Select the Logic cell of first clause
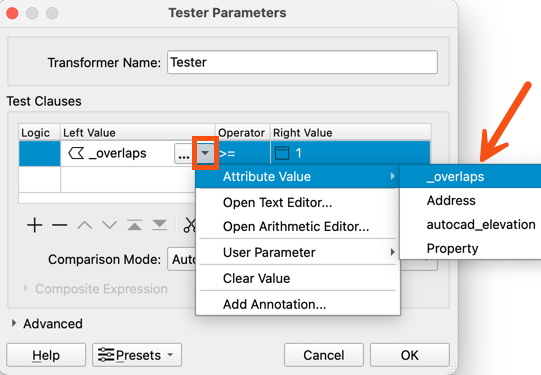 click(x=39, y=153)
